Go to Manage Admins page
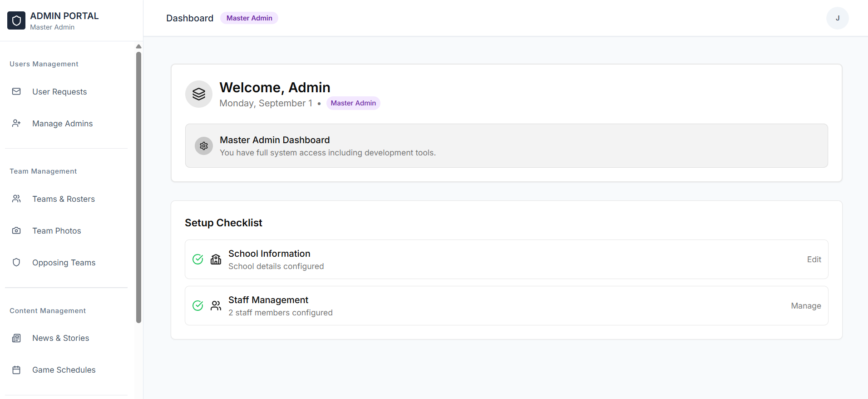 pos(62,124)
